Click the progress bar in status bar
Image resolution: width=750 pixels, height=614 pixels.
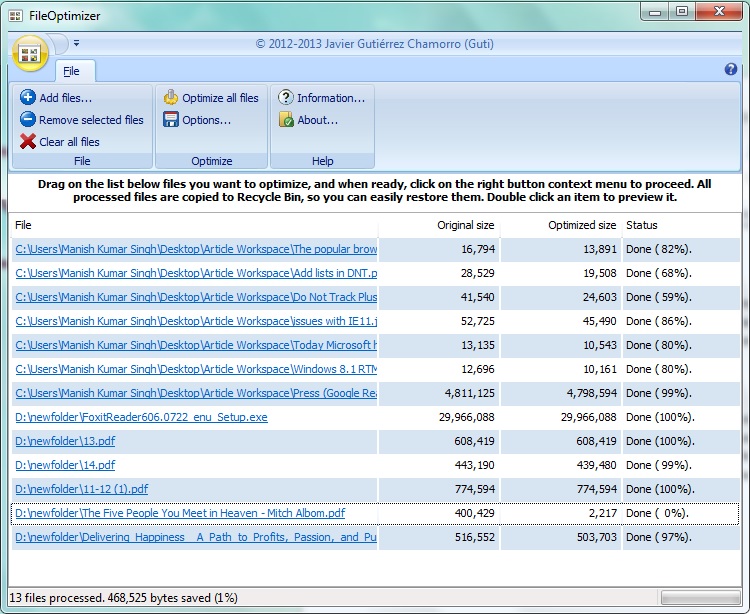pos(699,598)
